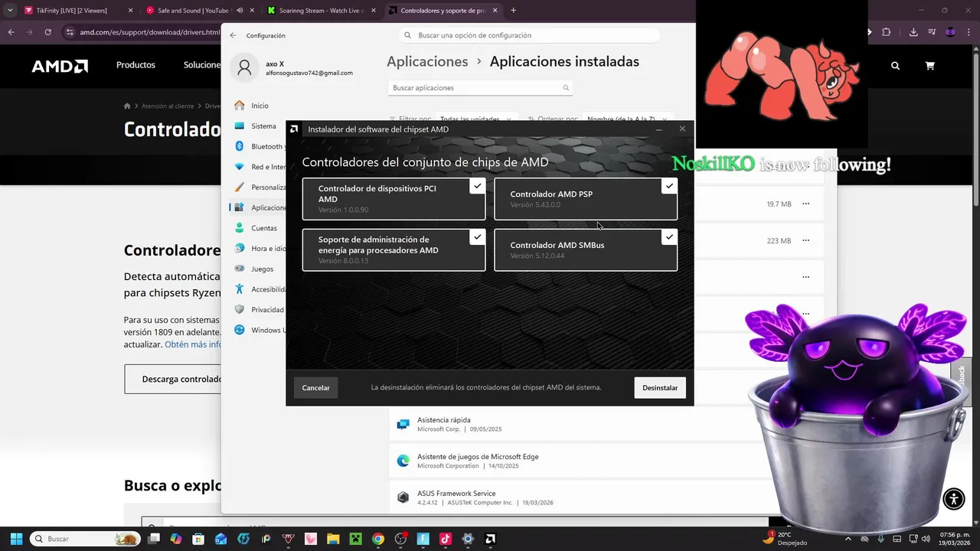Click the Buscar aplicaciones field

(480, 88)
